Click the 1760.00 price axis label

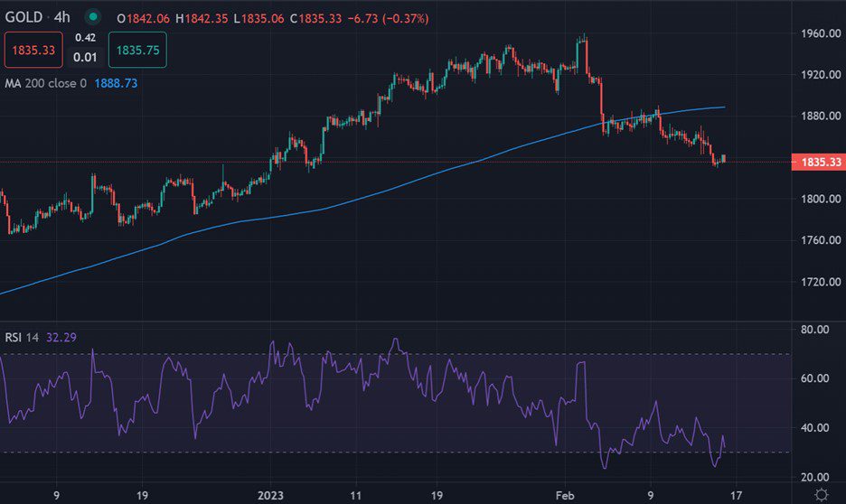pos(821,240)
